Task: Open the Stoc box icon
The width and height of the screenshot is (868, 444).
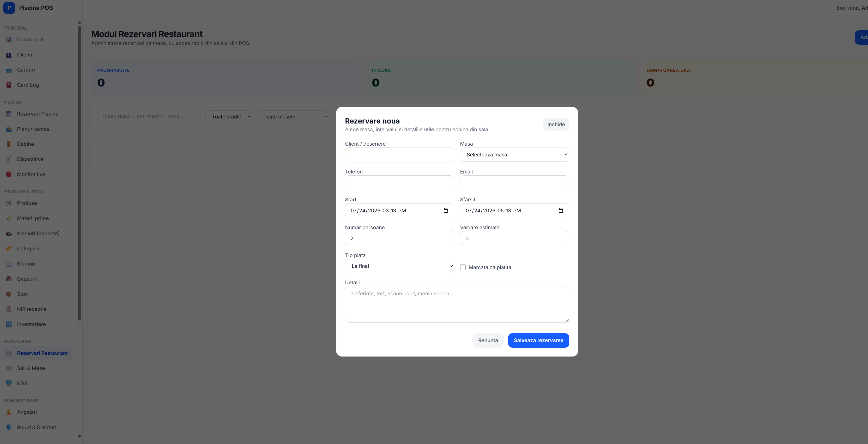Action: tap(9, 294)
